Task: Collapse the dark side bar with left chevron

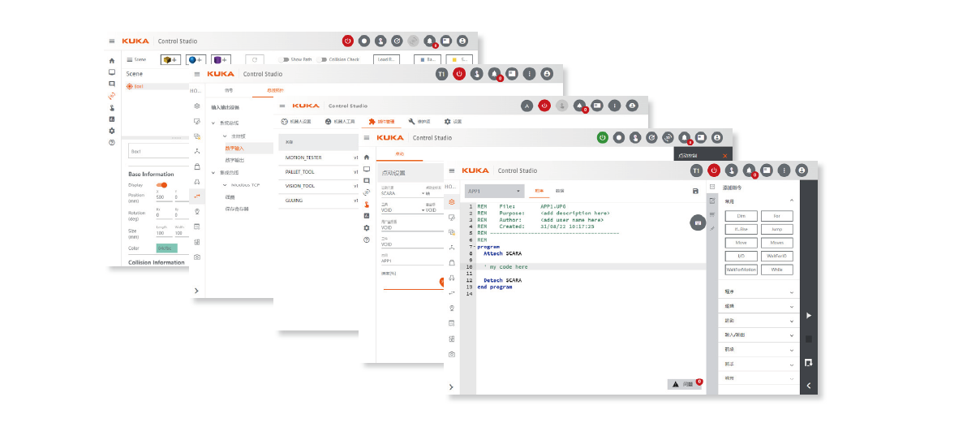Action: (x=808, y=386)
